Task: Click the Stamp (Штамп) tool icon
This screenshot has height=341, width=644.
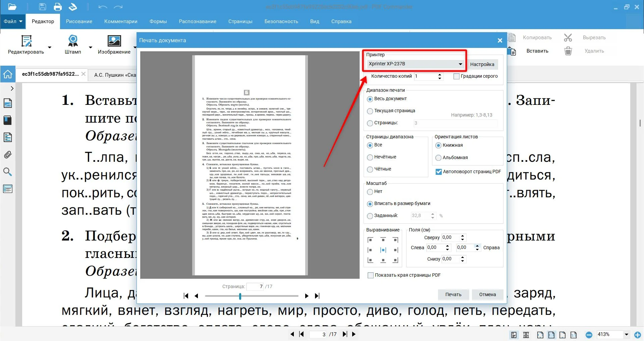Action: click(x=73, y=41)
